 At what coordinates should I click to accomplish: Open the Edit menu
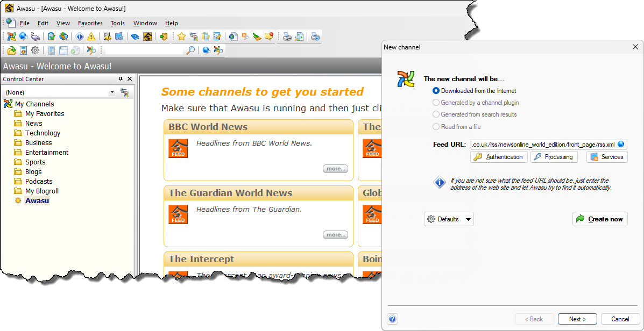pyautogui.click(x=43, y=24)
